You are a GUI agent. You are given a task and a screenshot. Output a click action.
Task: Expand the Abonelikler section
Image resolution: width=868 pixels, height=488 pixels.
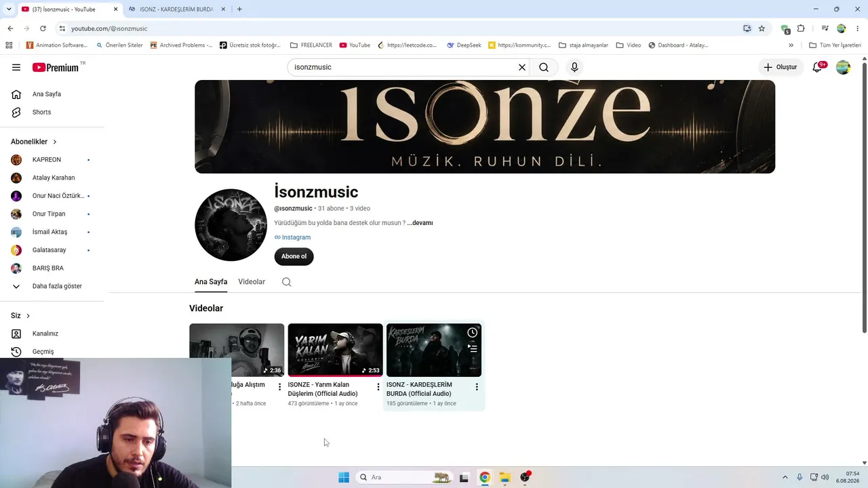[x=34, y=142]
